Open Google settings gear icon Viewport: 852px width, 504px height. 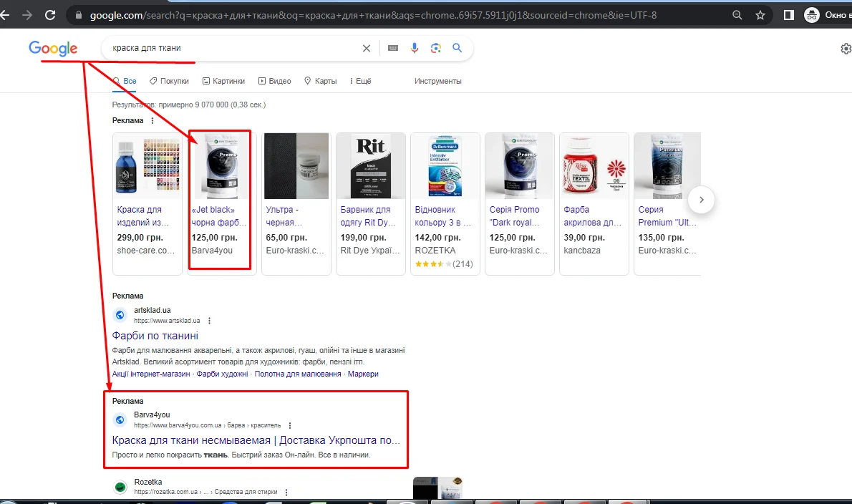[846, 49]
